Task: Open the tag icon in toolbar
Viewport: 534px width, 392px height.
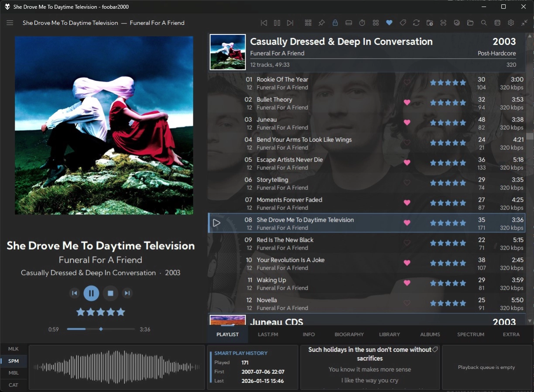Action: coord(403,23)
